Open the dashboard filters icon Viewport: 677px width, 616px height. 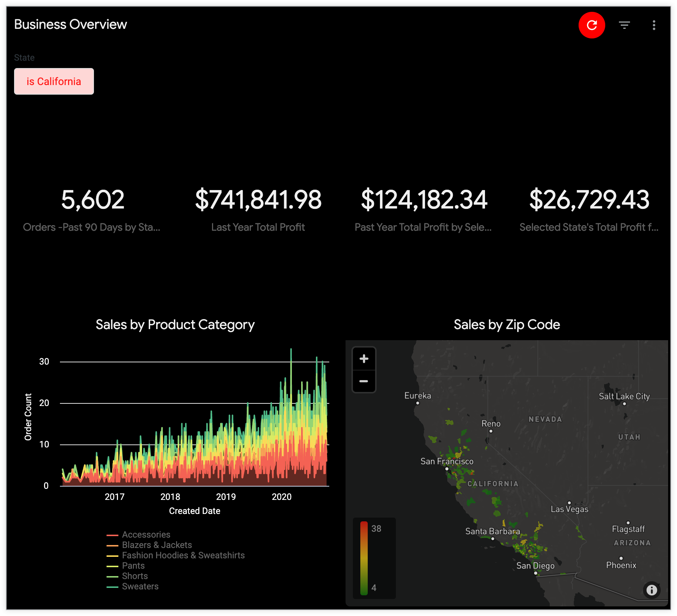[624, 25]
